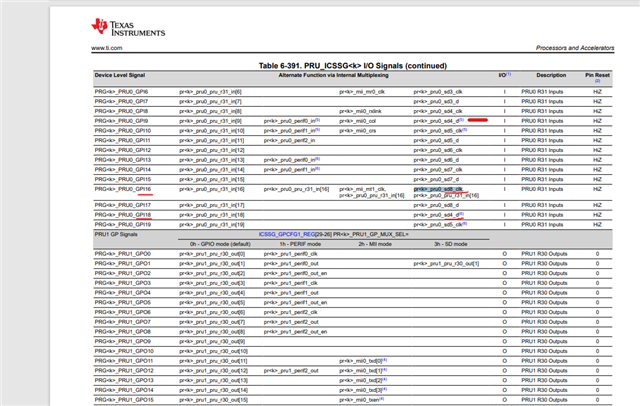Click cell pr<k>_pru0_sd6_clk
Image resolution: width=640 pixels, height=406 pixels.
pos(438,150)
